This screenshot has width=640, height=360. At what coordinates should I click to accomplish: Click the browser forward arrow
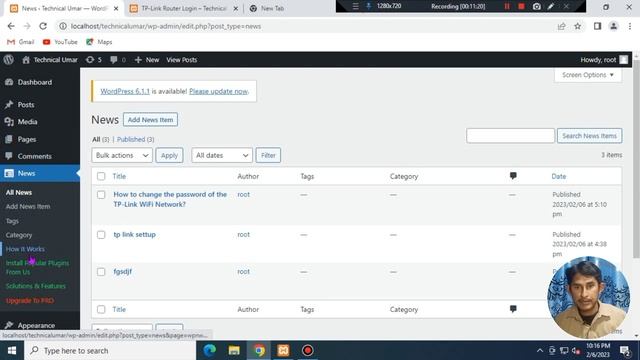click(27, 26)
